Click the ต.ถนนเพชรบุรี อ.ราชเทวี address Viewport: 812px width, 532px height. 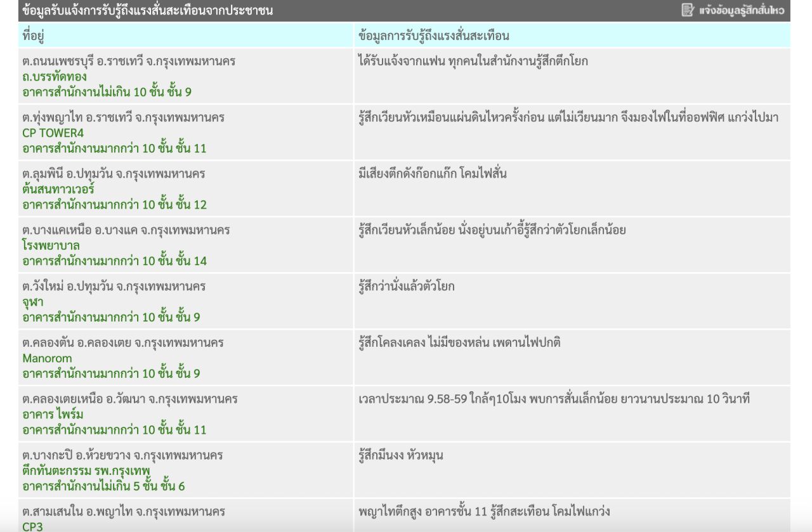128,62
